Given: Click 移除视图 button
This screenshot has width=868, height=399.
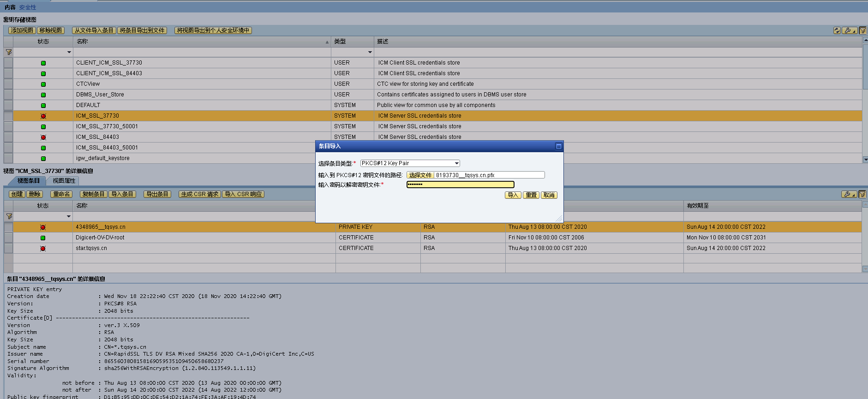Looking at the screenshot, I should (x=51, y=30).
